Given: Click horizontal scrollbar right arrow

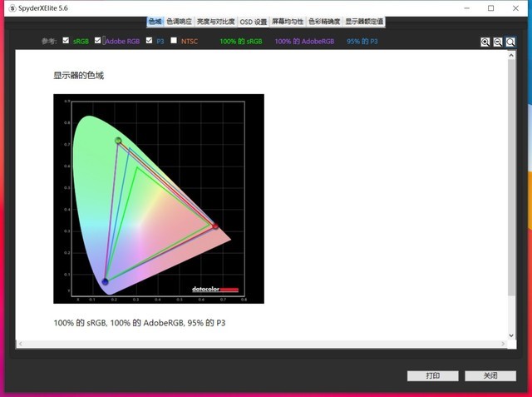Looking at the screenshot, I should [503, 344].
